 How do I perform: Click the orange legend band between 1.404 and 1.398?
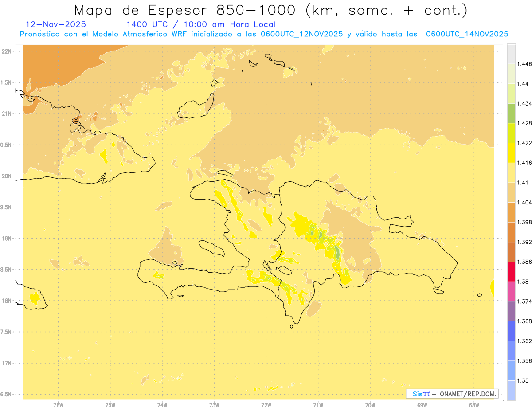(x=511, y=212)
